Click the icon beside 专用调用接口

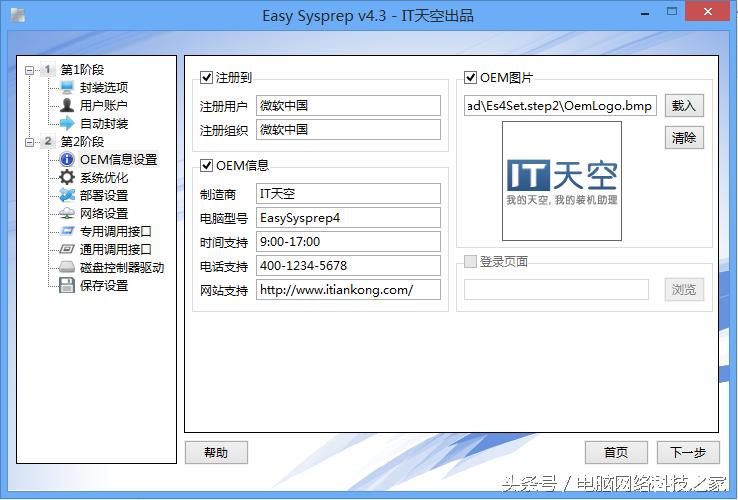[x=67, y=231]
